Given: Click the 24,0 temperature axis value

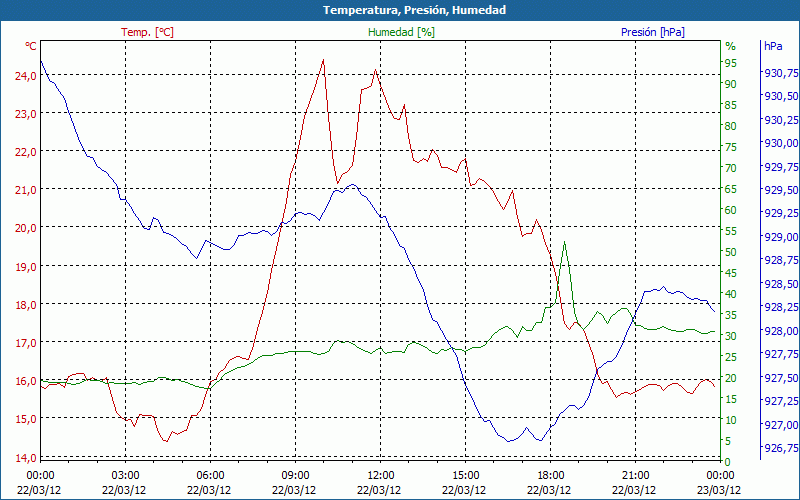Looking at the screenshot, I should [26, 76].
